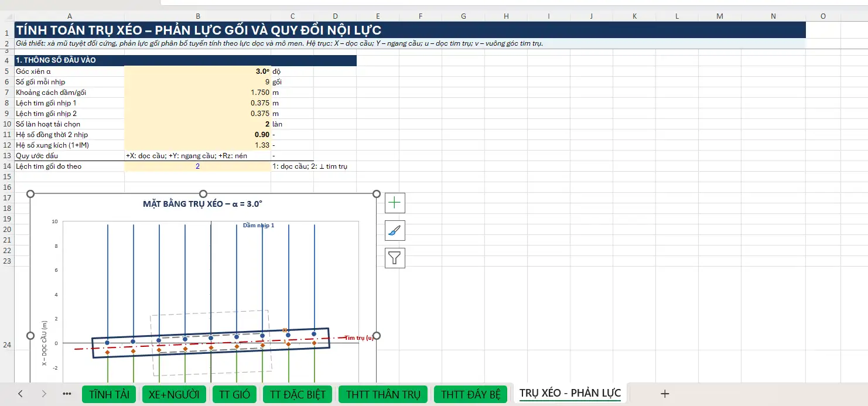This screenshot has height=406, width=868.
Task: Select the skew angle value 3.0° cell
Action: tap(197, 71)
